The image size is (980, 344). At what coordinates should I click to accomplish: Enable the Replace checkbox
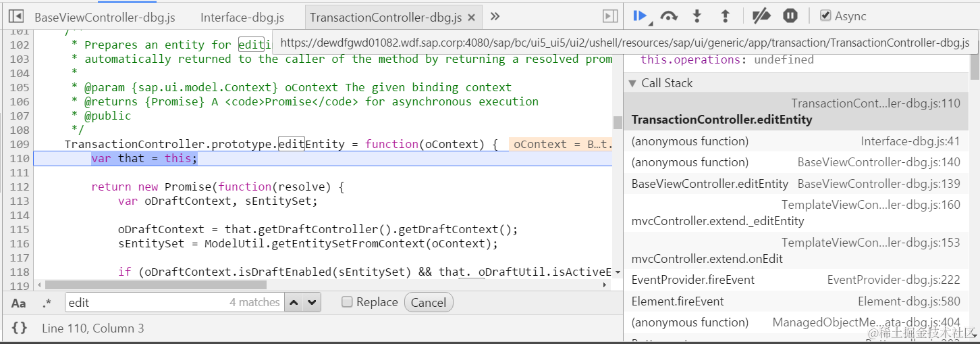pyautogui.click(x=347, y=302)
